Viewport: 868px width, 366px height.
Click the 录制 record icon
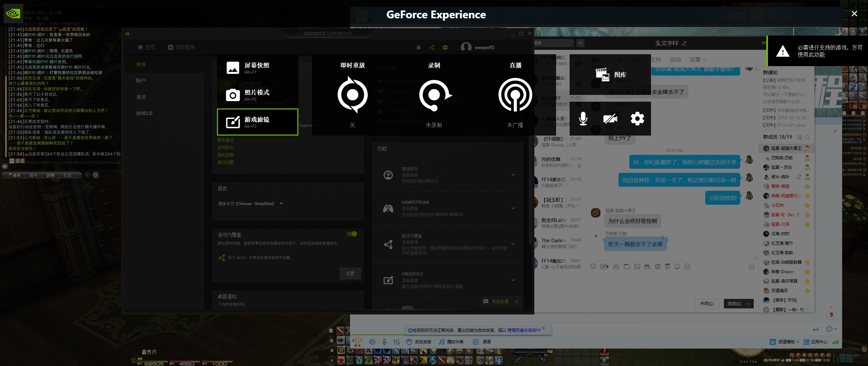click(x=435, y=95)
